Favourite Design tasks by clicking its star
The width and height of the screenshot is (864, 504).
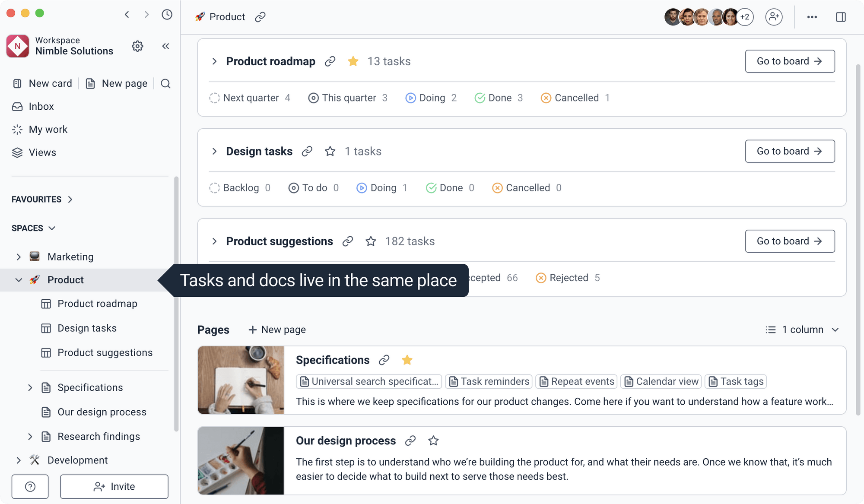330,151
